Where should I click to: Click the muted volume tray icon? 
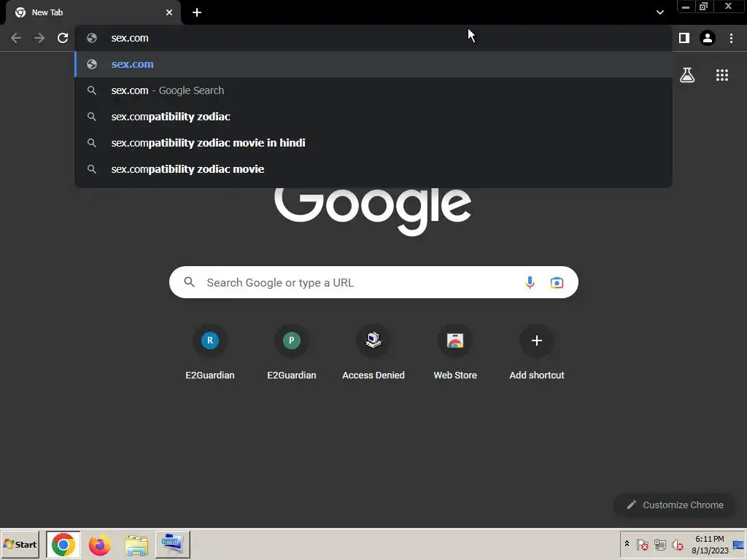coord(677,544)
